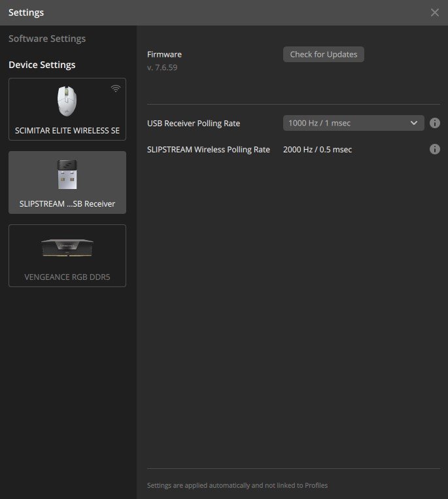Image resolution: width=448 pixels, height=499 pixels.
Task: Click the white mouse image on the Scimitar card
Action: (x=67, y=101)
